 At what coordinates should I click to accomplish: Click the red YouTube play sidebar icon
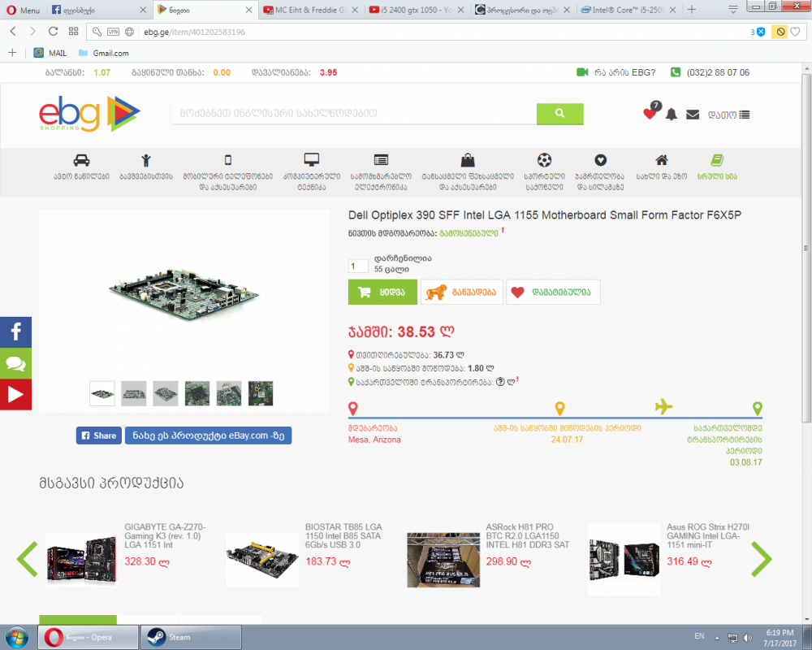15,395
